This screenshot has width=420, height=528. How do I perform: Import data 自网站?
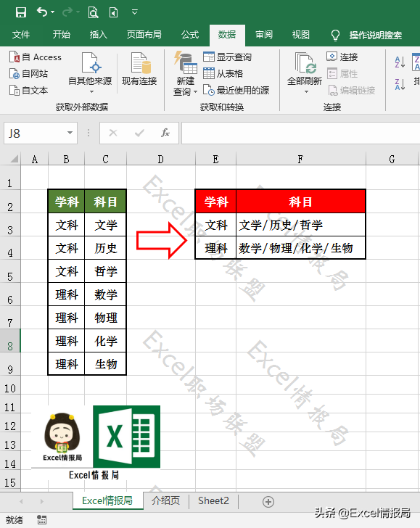pyautogui.click(x=28, y=74)
